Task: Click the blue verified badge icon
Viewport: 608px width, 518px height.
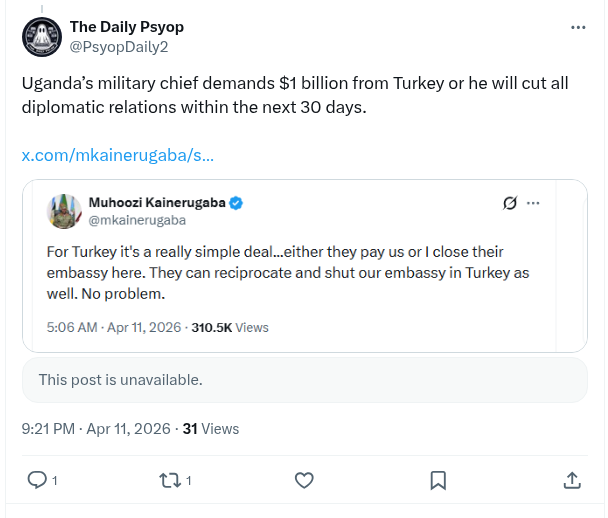Action: (x=237, y=203)
